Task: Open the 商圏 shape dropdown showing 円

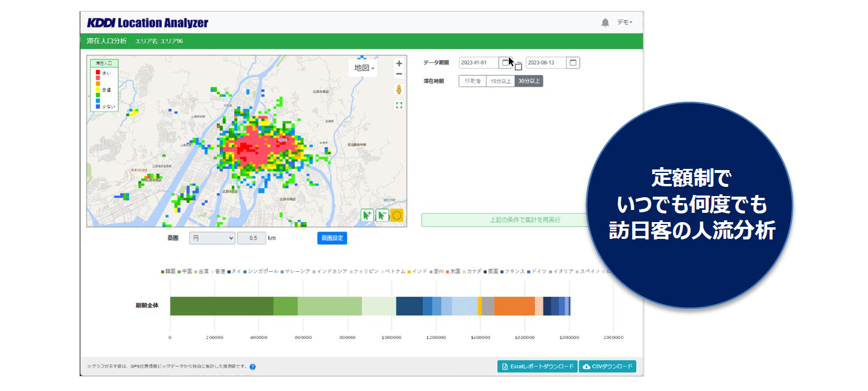Action: (x=212, y=238)
